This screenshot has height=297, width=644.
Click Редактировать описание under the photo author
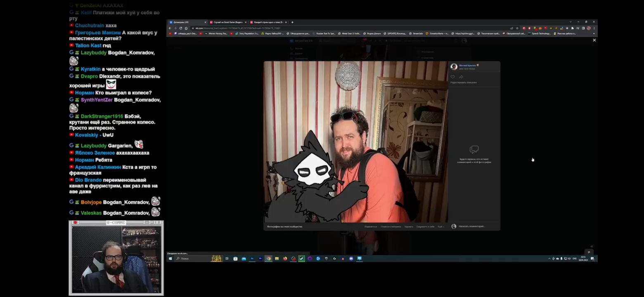(x=464, y=82)
